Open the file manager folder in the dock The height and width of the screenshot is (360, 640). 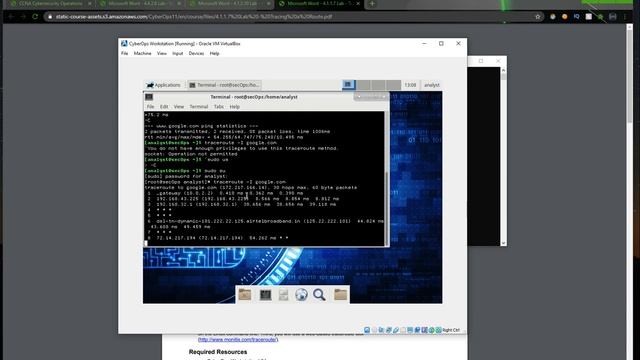(245, 294)
